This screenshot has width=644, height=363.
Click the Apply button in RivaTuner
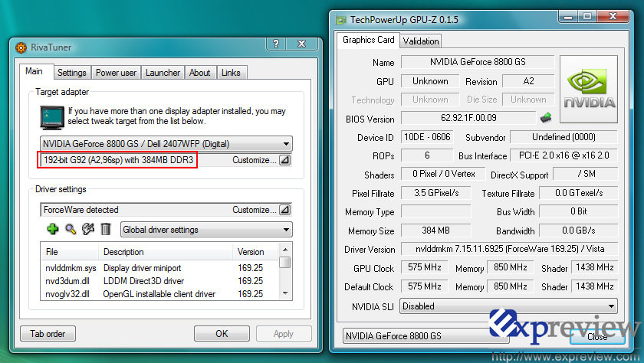[x=284, y=334]
